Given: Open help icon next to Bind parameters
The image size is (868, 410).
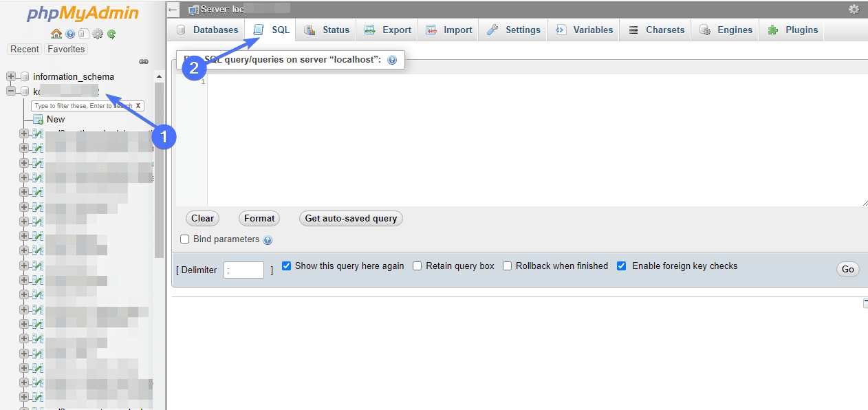Looking at the screenshot, I should pyautogui.click(x=268, y=240).
